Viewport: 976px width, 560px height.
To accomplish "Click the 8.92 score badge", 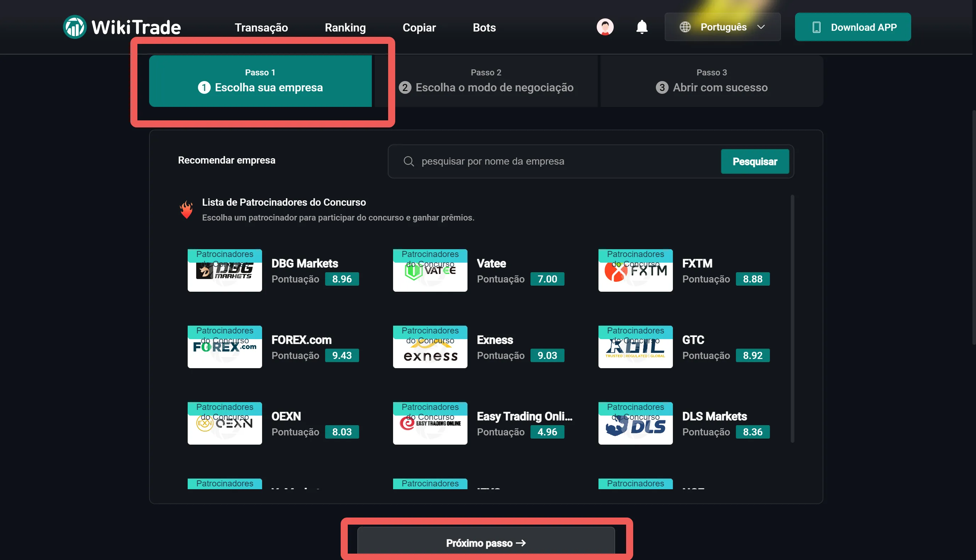I will pos(753,356).
